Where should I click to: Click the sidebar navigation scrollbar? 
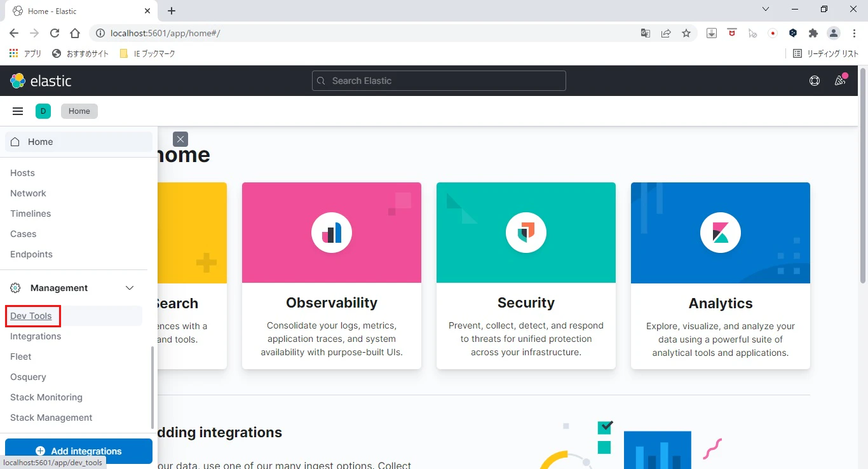click(152, 388)
